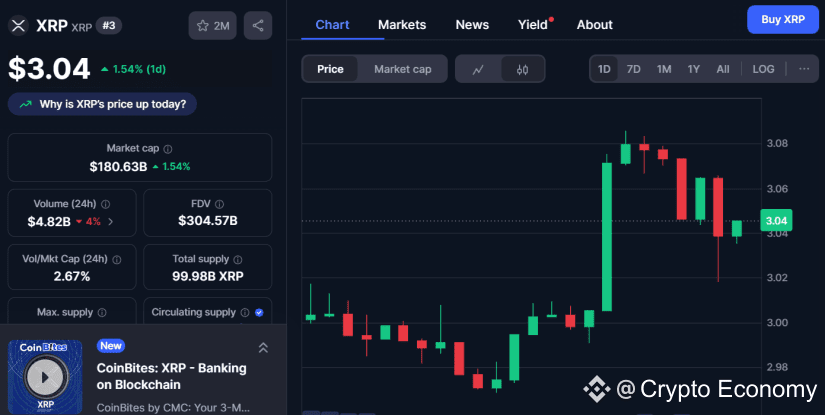Viewport: 825px width, 415px height.
Task: Click the XRP coin logo icon
Action: [x=18, y=25]
